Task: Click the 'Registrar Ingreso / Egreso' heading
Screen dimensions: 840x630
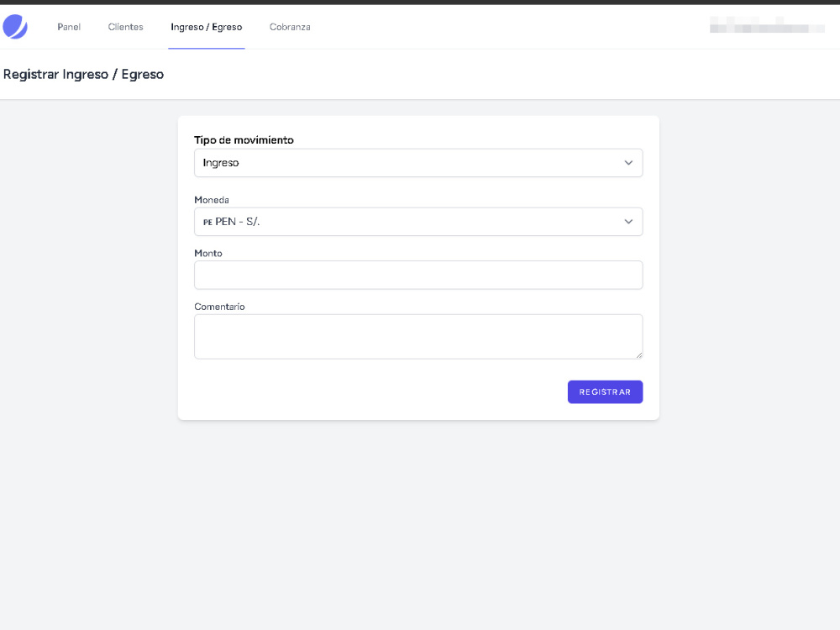Action: click(x=83, y=75)
